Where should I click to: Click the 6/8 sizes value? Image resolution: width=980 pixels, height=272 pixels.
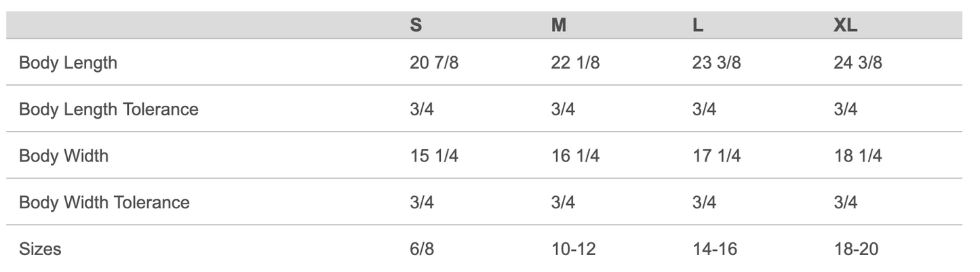[x=421, y=249]
